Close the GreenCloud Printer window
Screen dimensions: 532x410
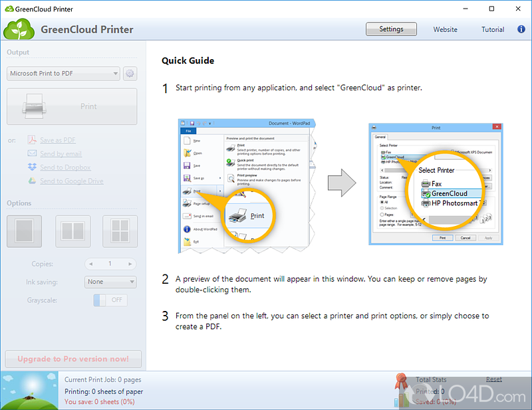click(518, 9)
